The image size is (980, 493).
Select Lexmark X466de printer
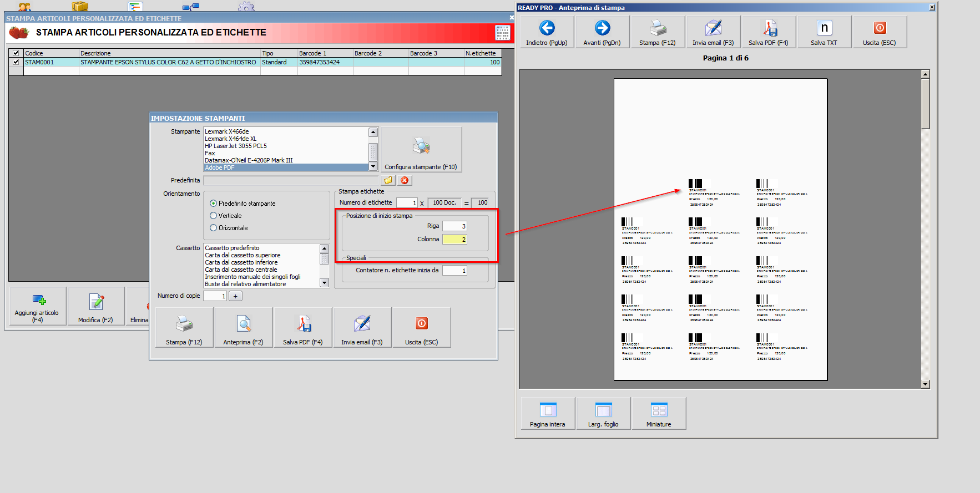tap(286, 131)
